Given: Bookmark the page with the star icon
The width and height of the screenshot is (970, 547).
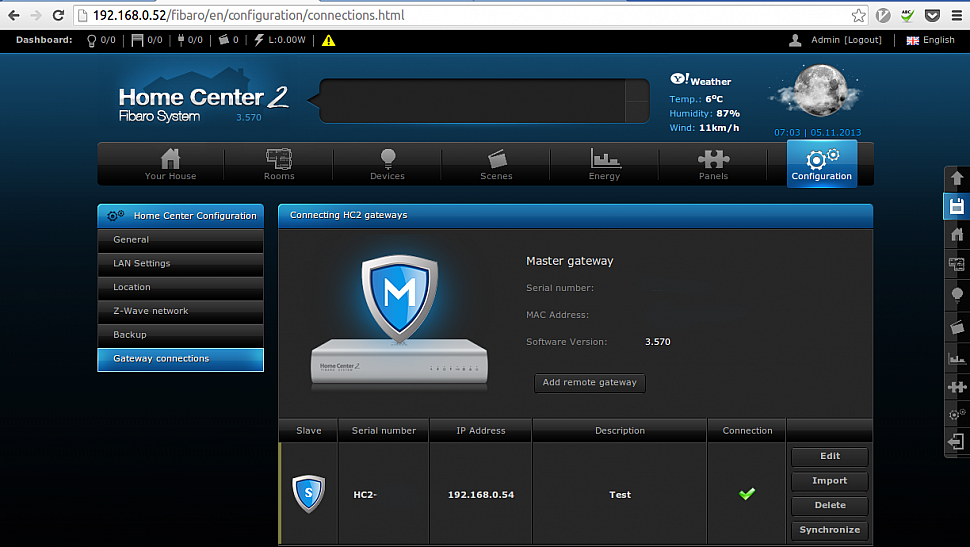Looking at the screenshot, I should pyautogui.click(x=858, y=15).
